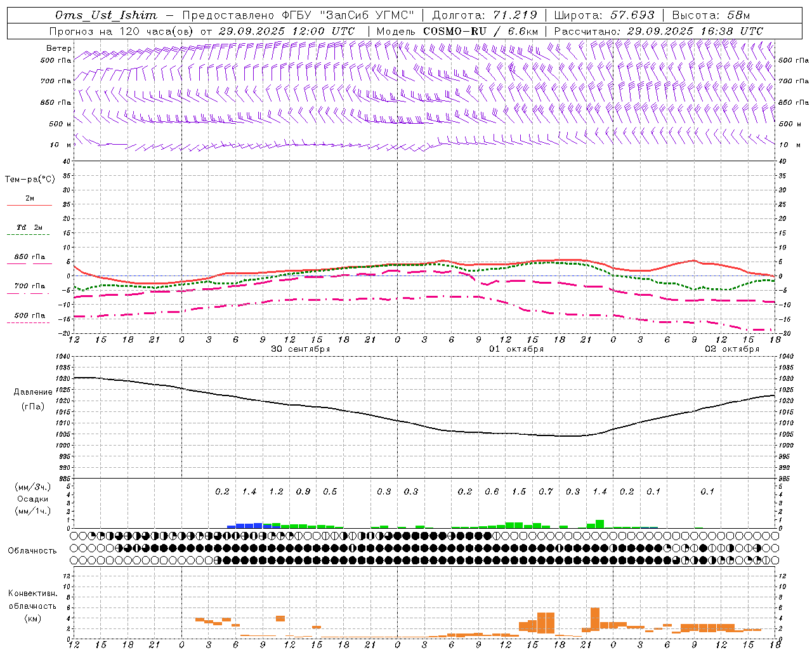Viewport: 812px width, 650px height.
Task: Click the 01 октября date label
Action: 516,349
